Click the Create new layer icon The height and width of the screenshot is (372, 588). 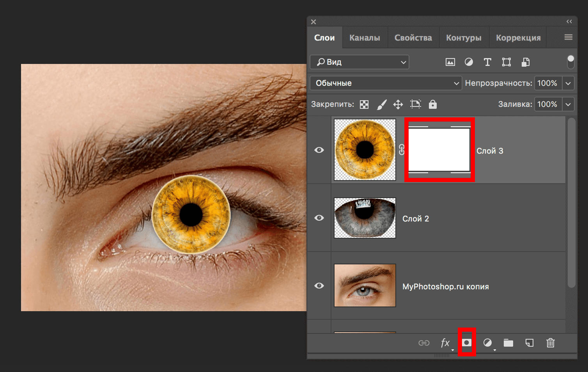click(530, 343)
